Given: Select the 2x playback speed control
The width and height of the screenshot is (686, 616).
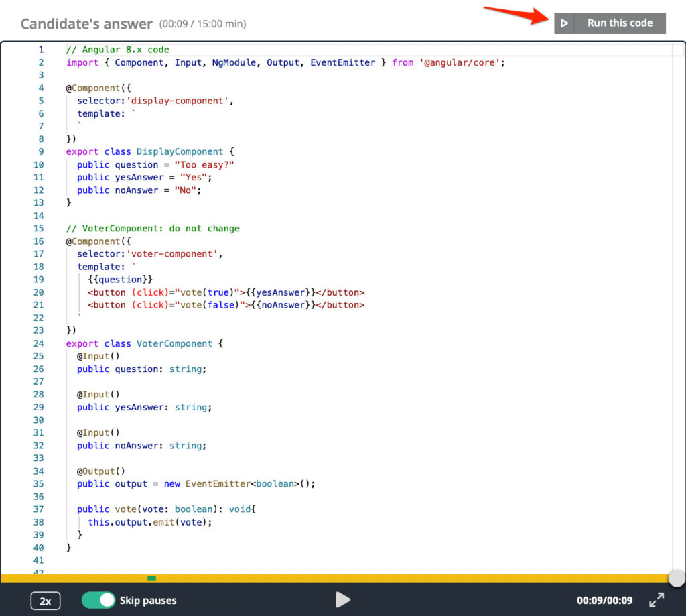Looking at the screenshot, I should tap(45, 600).
